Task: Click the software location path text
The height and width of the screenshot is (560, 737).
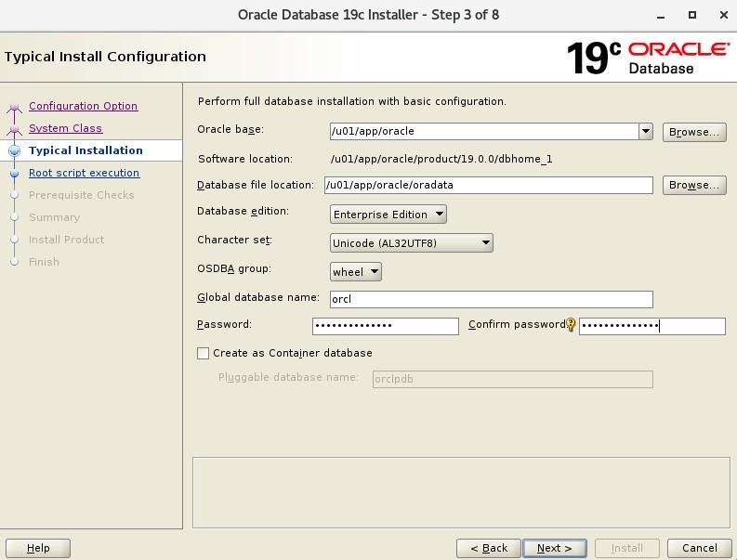Action: pyautogui.click(x=441, y=159)
